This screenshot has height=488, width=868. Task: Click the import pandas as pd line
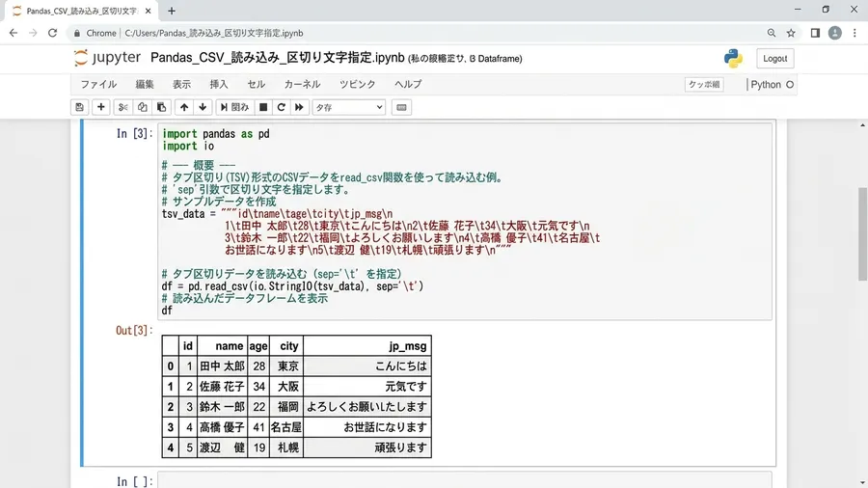tap(216, 134)
